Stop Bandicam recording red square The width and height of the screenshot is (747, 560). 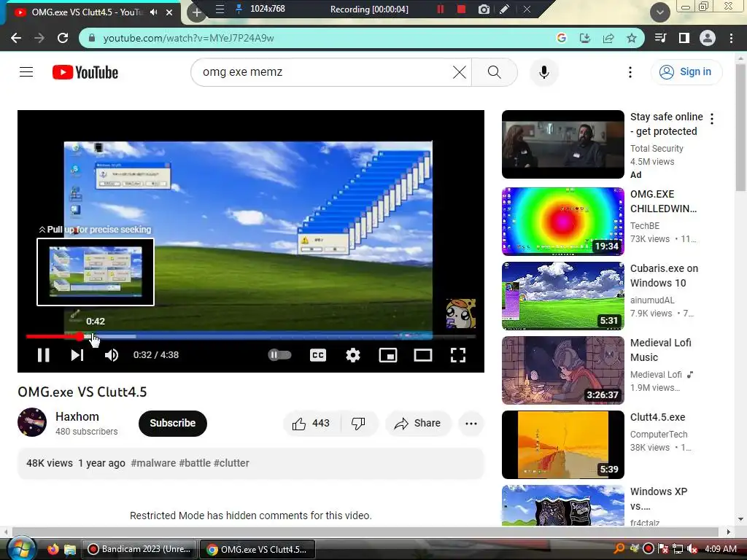pos(461,9)
